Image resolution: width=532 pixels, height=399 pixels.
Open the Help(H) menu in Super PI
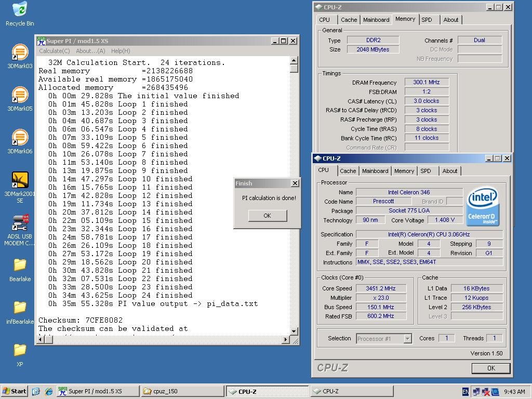click(121, 51)
